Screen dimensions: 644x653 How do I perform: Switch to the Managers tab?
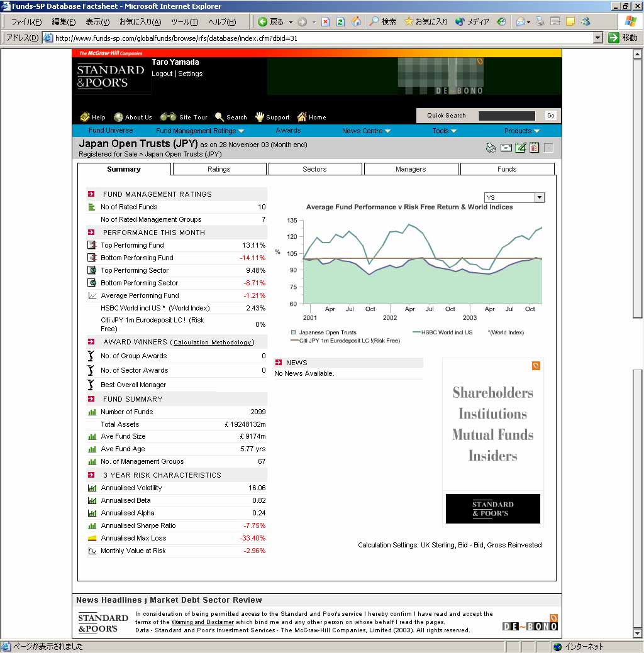pyautogui.click(x=411, y=169)
